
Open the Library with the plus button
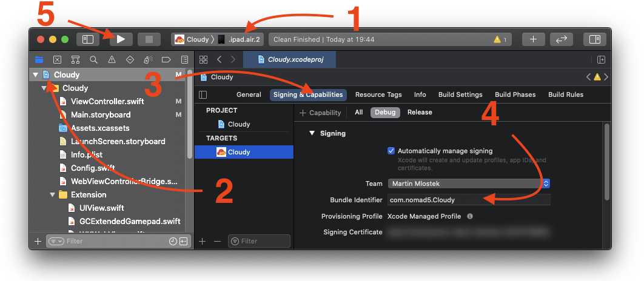pyautogui.click(x=533, y=39)
